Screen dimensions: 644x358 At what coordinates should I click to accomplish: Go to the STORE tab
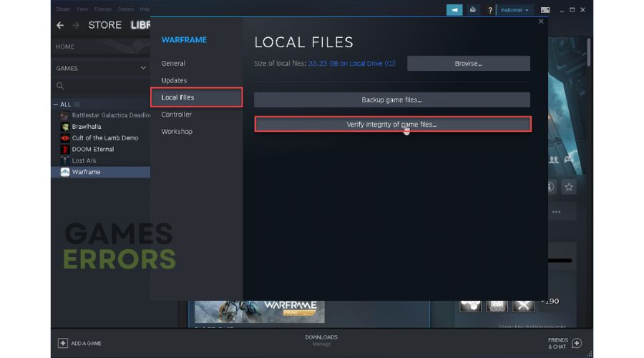click(x=104, y=25)
